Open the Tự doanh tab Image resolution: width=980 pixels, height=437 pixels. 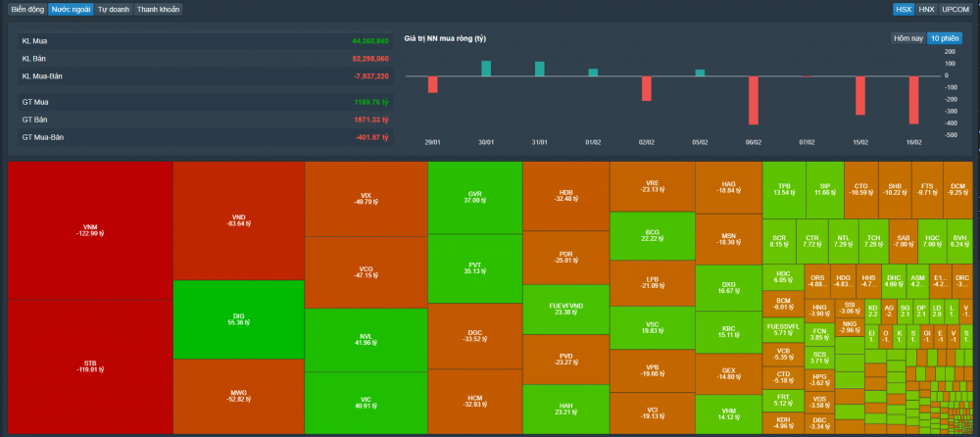click(x=114, y=10)
